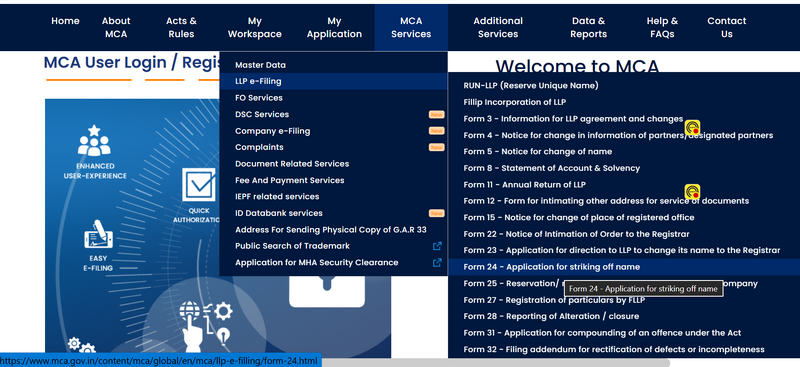Screen dimensions: 800x367
Task: Open the Contact Us menu
Action: [727, 28]
